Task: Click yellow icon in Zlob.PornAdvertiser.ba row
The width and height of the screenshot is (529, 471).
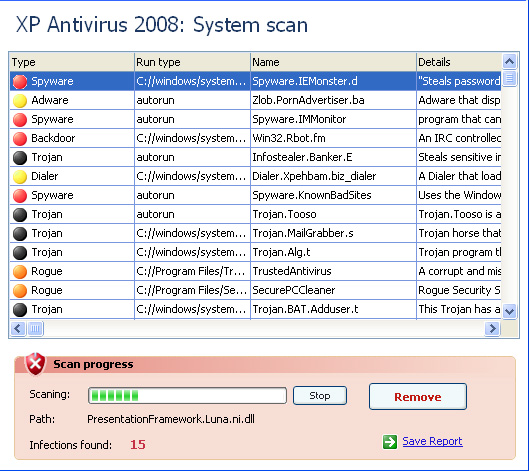Action: pos(20,101)
